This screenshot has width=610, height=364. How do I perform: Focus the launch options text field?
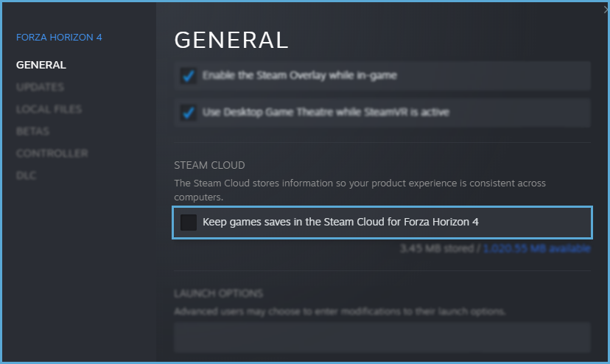[x=382, y=337]
